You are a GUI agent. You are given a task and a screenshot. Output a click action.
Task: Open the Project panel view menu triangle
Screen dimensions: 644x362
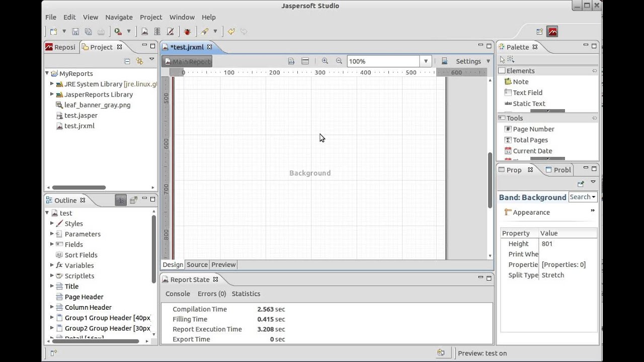click(x=151, y=60)
